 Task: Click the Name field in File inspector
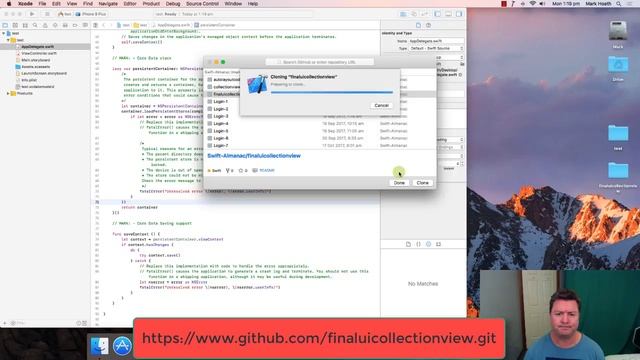coord(436,41)
